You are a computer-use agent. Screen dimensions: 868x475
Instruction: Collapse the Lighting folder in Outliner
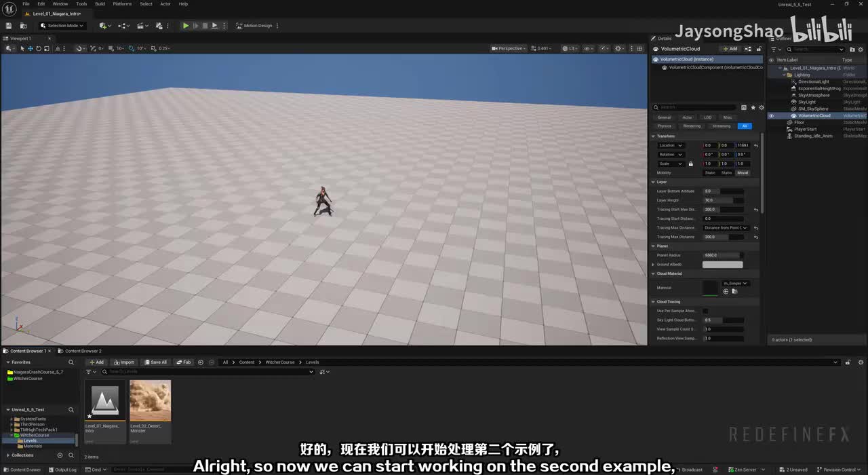(785, 75)
